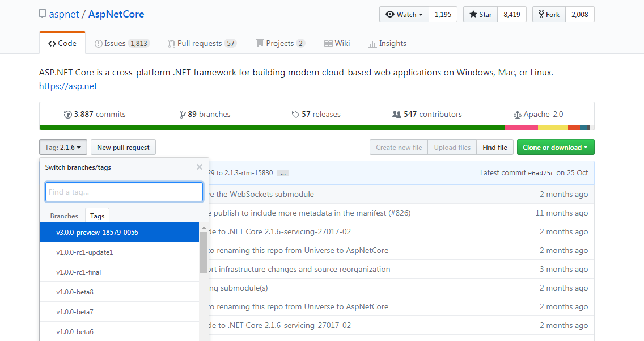The height and width of the screenshot is (341, 644).
Task: Click the New pull request button
Action: 123,147
